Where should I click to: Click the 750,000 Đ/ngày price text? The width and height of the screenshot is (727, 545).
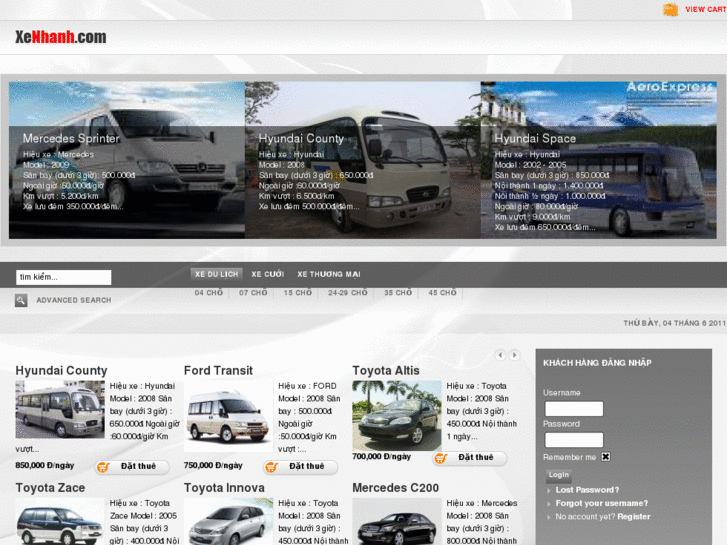(x=213, y=465)
